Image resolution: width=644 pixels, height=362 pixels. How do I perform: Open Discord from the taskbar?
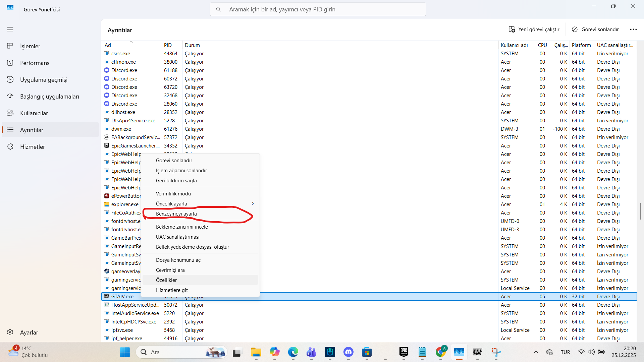348,352
